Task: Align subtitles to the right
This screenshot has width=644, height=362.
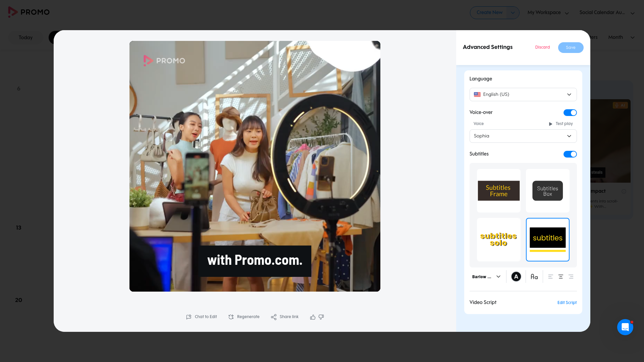Action: [x=571, y=277]
